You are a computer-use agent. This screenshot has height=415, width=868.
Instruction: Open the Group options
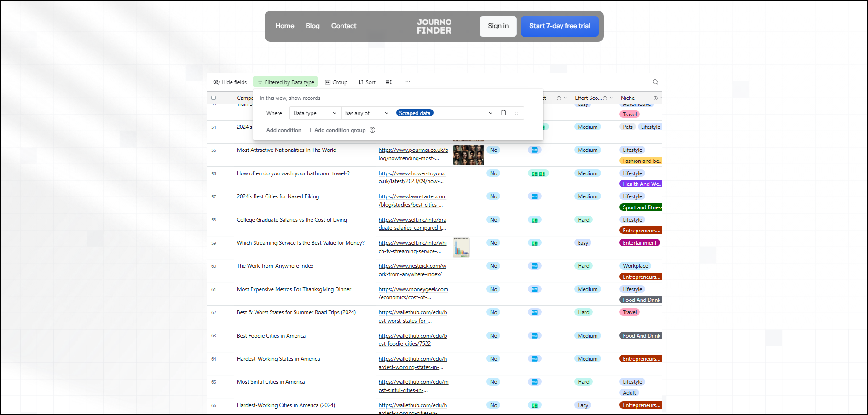pyautogui.click(x=336, y=82)
